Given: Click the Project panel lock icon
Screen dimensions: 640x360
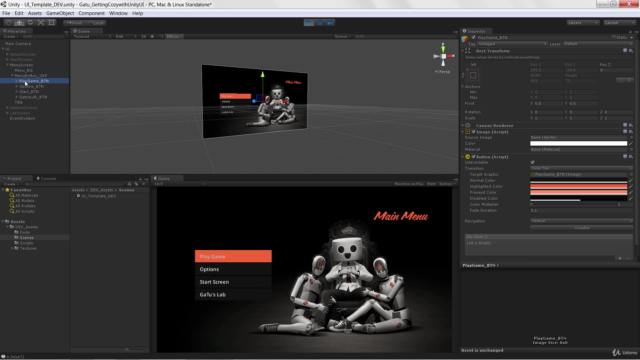Looking at the screenshot, I should tap(140, 179).
